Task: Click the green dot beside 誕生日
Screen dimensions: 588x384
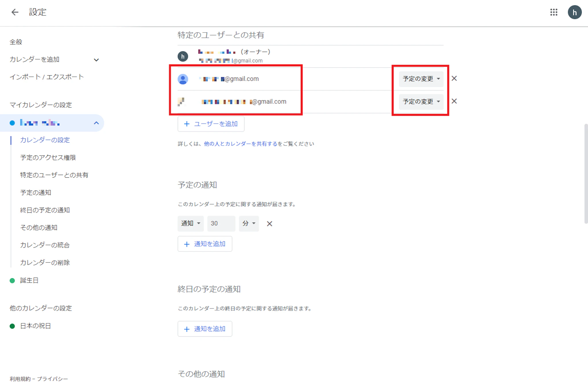Action: [12, 281]
